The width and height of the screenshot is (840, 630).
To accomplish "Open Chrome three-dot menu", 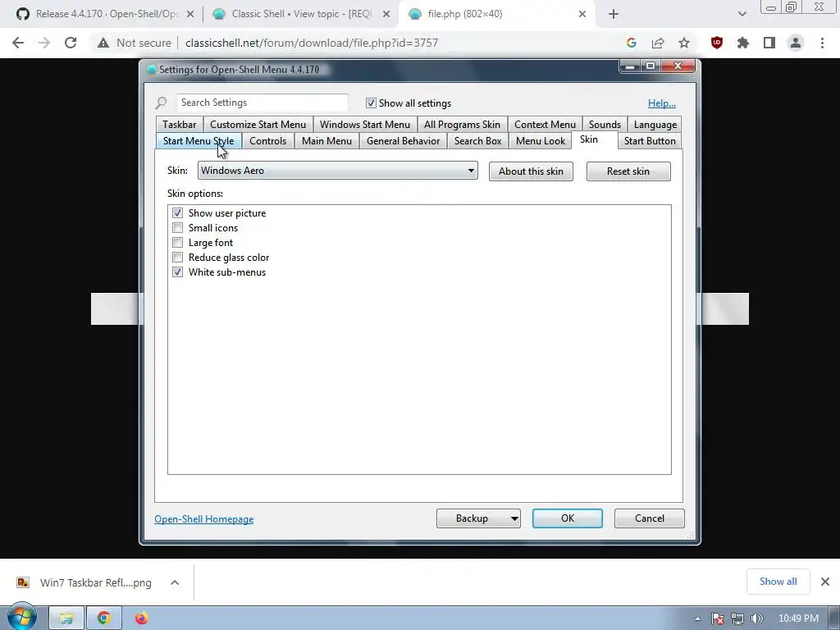I will point(822,43).
